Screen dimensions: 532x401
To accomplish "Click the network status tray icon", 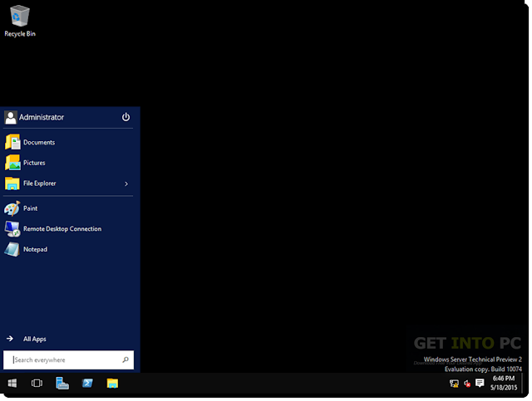I will pyautogui.click(x=454, y=384).
